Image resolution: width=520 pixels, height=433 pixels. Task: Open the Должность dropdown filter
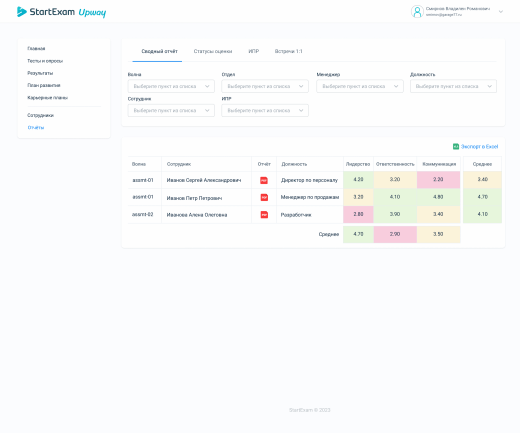453,86
